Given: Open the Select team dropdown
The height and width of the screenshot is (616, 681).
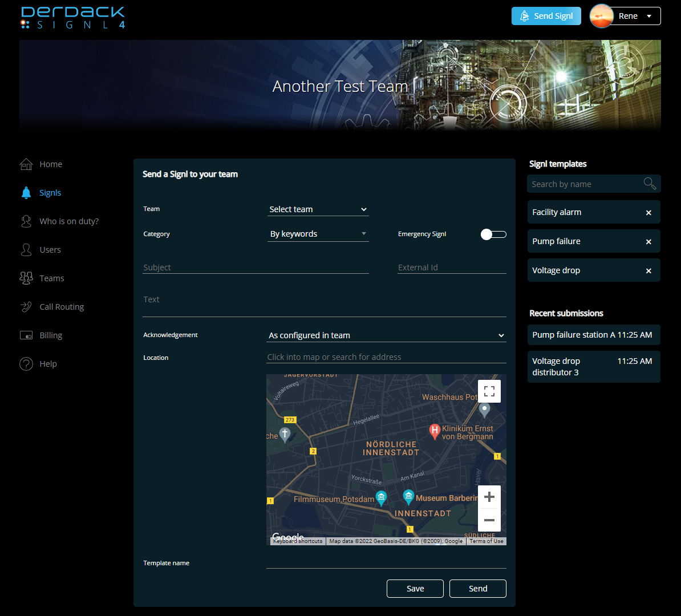Looking at the screenshot, I should point(318,209).
